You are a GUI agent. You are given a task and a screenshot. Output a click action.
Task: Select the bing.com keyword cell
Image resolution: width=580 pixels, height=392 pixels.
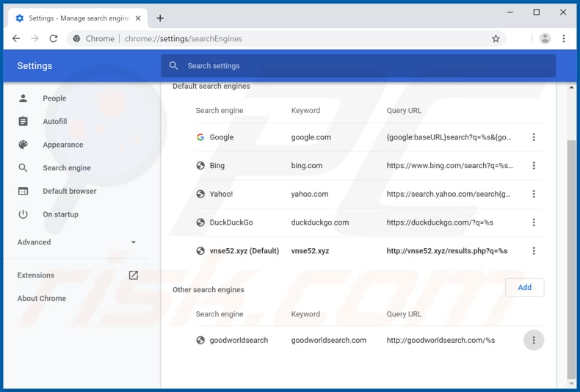[307, 166]
